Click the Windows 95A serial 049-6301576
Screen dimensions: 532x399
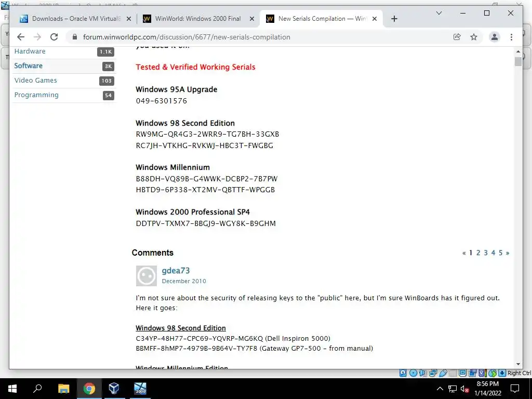click(161, 101)
